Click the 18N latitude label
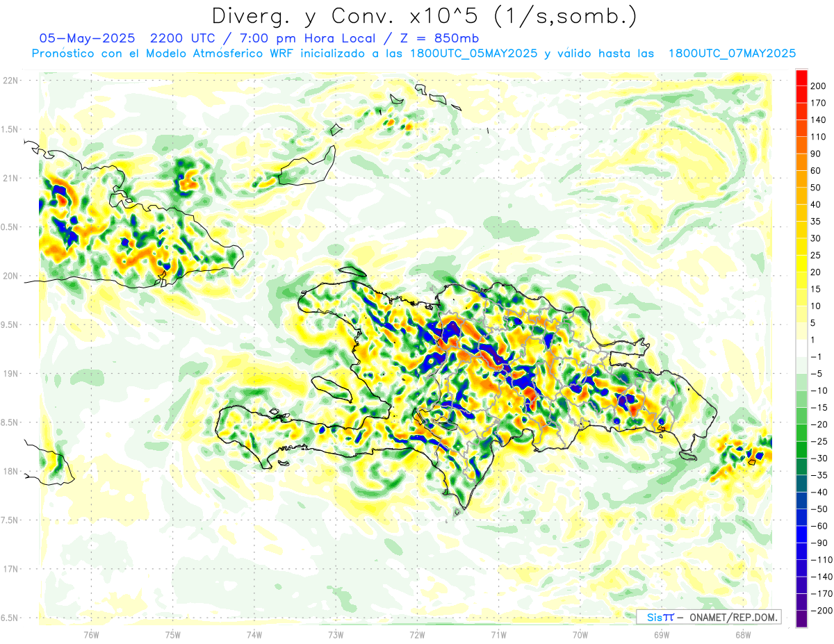834x644 pixels. click(10, 472)
